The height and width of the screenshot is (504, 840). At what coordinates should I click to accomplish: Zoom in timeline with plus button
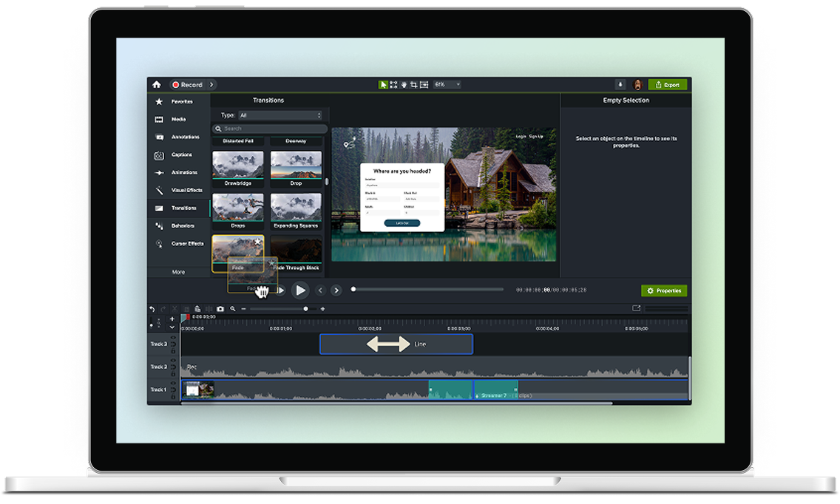(322, 309)
